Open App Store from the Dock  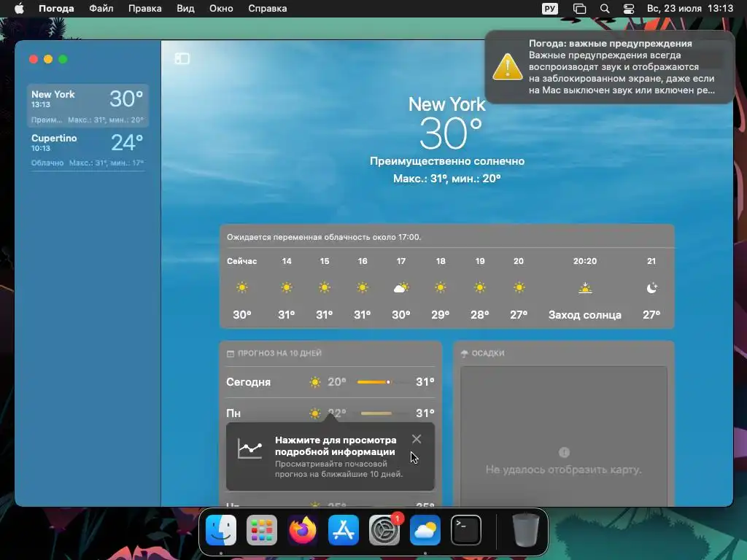point(344,530)
